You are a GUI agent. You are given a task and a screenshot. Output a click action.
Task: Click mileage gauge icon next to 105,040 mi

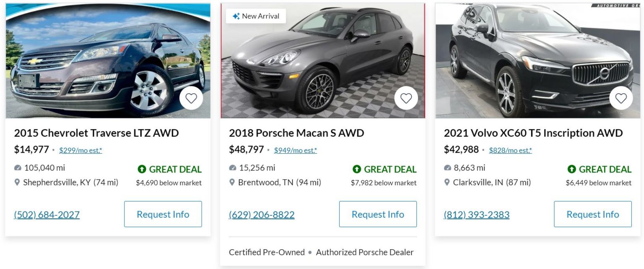tap(18, 168)
